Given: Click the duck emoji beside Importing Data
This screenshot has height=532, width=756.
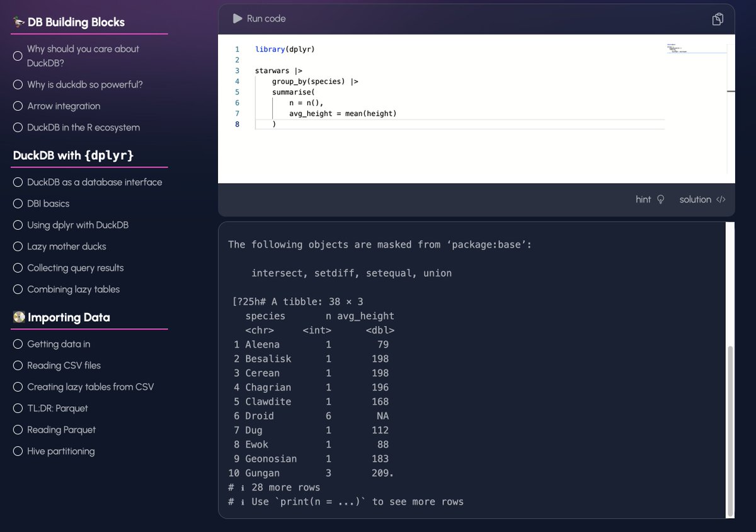Looking at the screenshot, I should [x=18, y=317].
